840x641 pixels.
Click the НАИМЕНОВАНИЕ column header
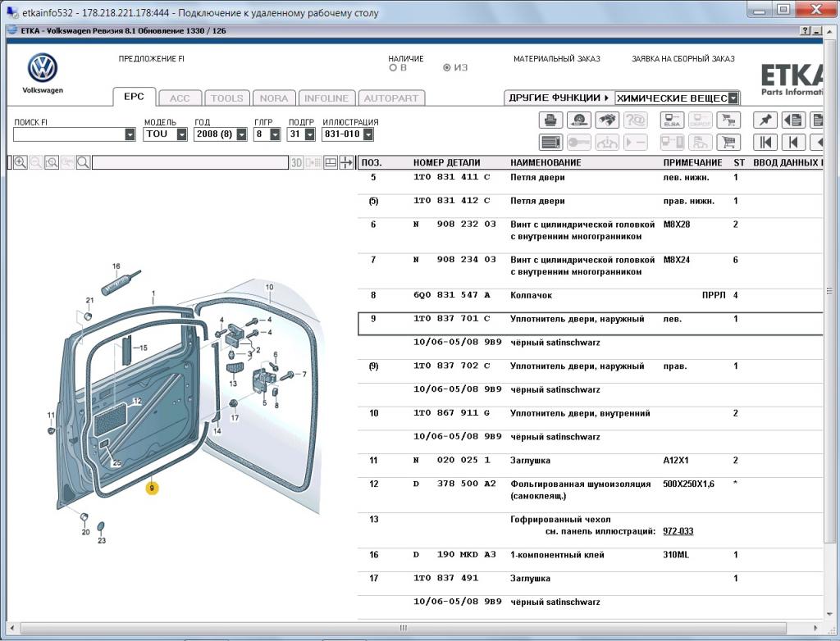tap(546, 163)
